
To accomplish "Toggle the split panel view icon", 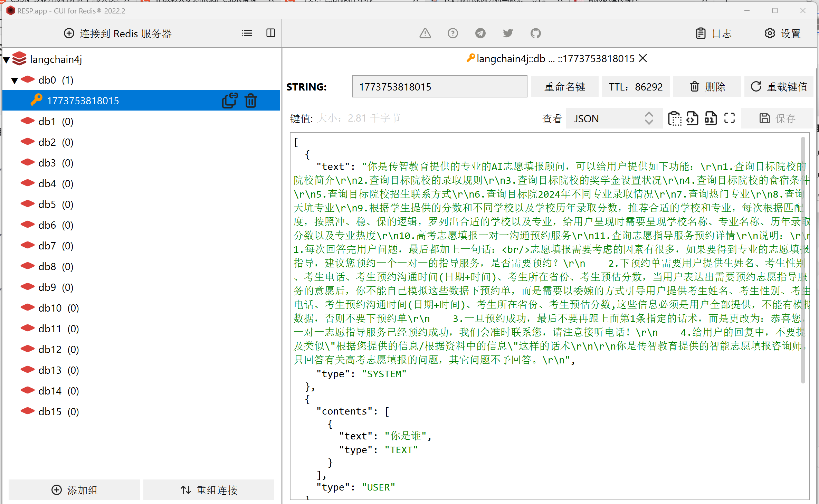I will click(x=271, y=33).
